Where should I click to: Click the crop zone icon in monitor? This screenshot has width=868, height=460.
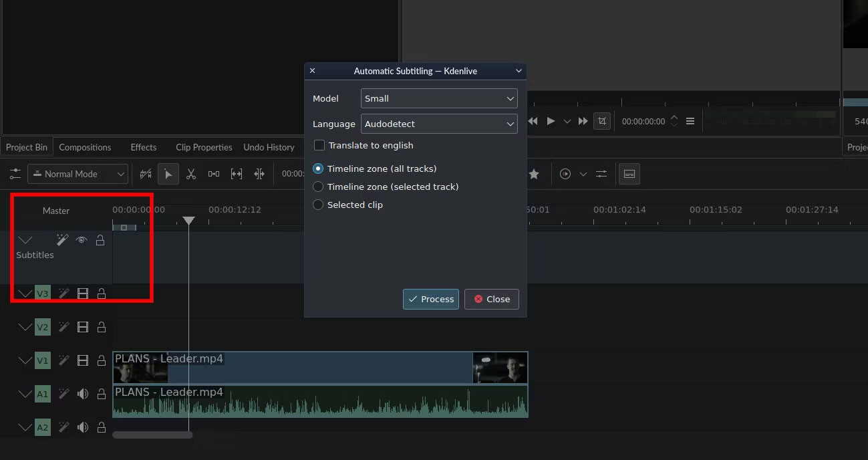(602, 121)
